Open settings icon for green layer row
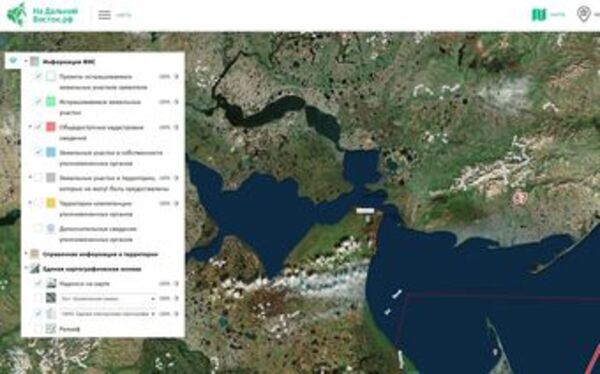The width and height of the screenshot is (600, 374). coord(176,102)
